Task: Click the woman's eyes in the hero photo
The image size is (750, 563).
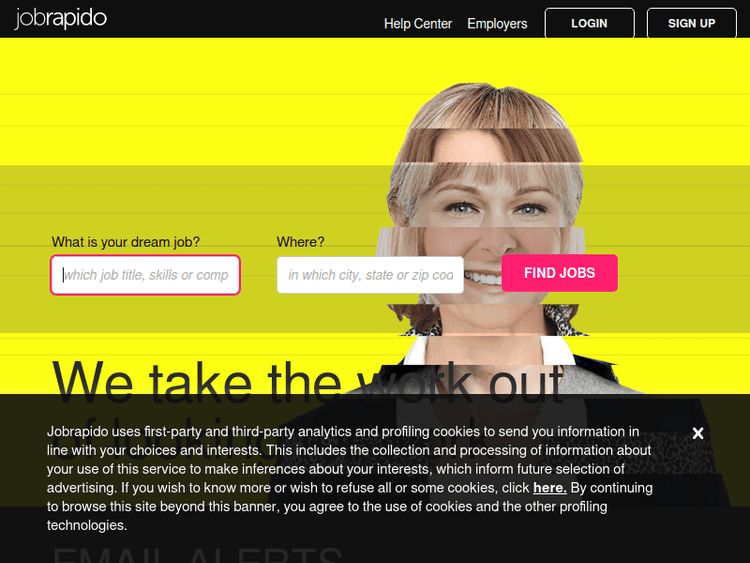Action: point(496,209)
